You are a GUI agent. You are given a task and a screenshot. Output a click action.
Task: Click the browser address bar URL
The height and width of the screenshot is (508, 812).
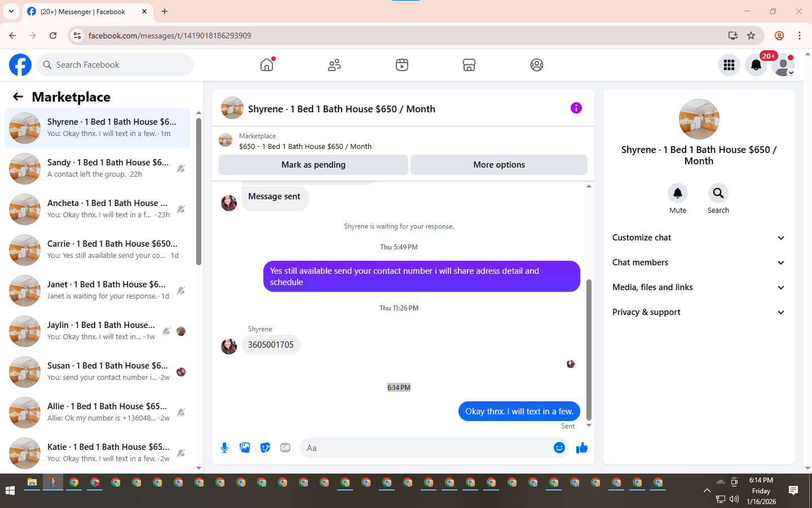tap(170, 36)
